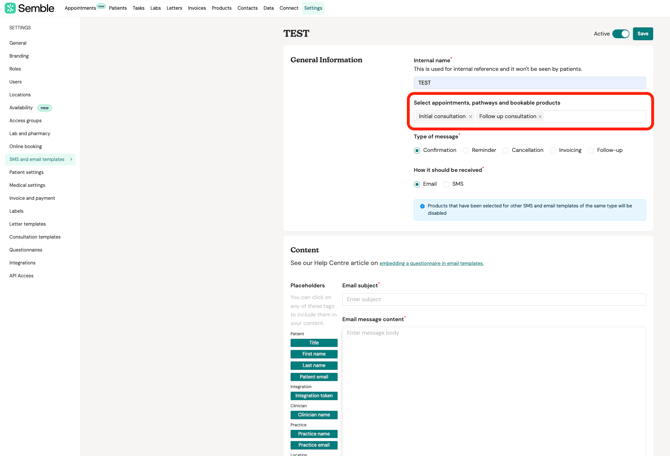Open the Connect menu
This screenshot has width=670, height=456.
289,8
